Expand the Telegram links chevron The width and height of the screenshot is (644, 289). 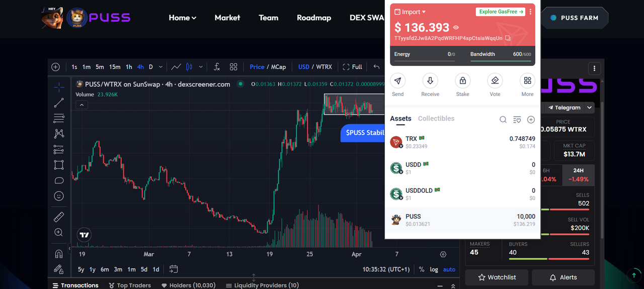click(x=590, y=108)
